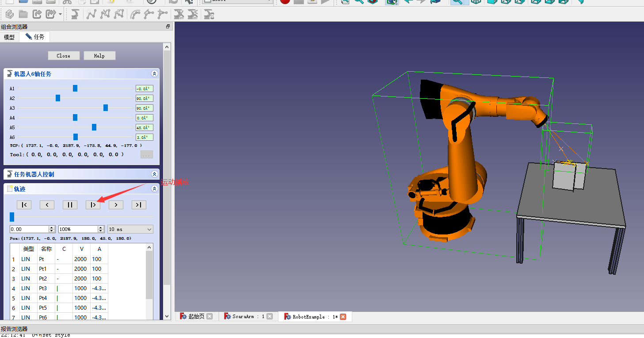Select waypoint row Pt5

pyautogui.click(x=59, y=308)
